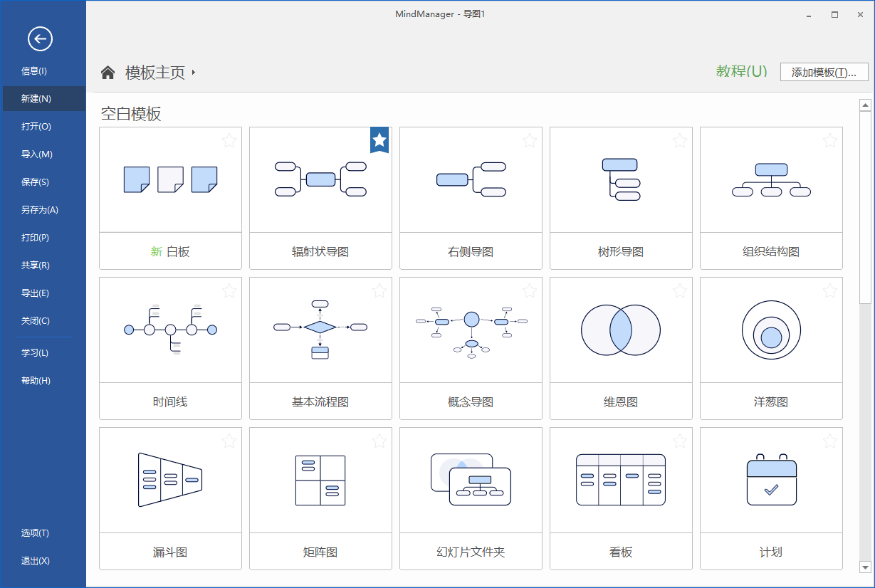Select 新建(N) in the sidebar

pyautogui.click(x=43, y=99)
